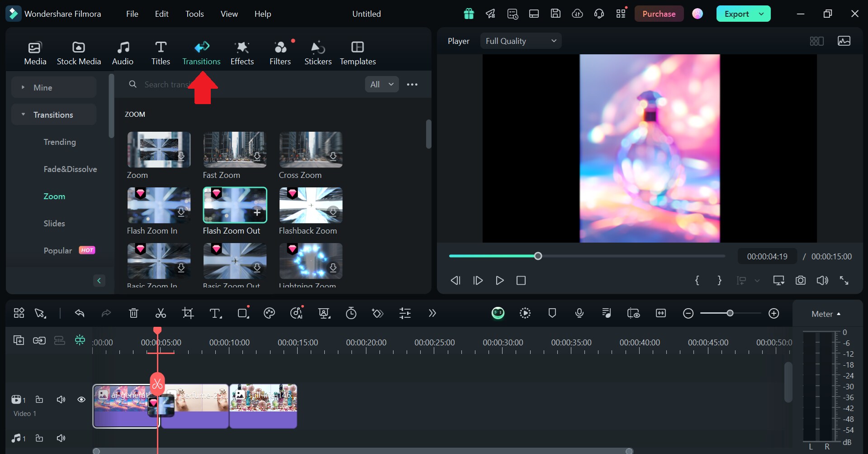Select the Flashback Zoom transition
The image size is (868, 454).
pyautogui.click(x=311, y=205)
